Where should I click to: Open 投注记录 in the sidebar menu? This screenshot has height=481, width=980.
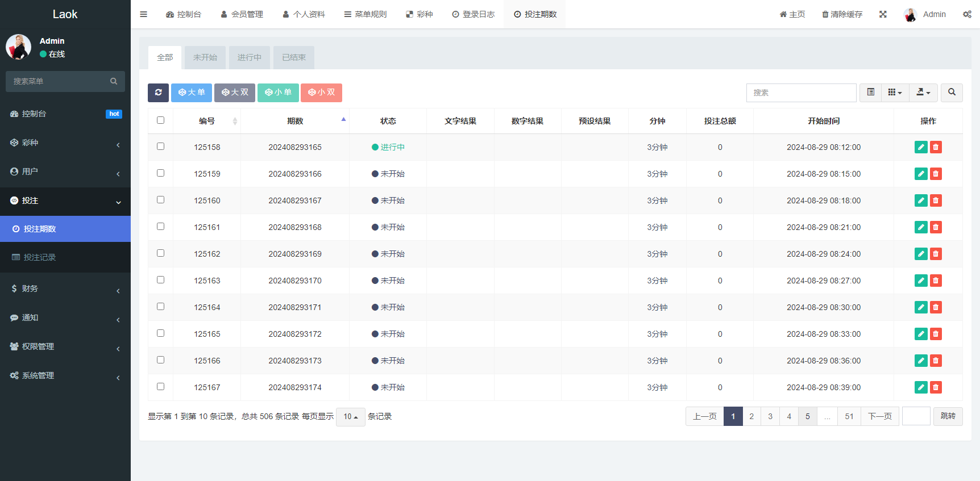click(x=40, y=257)
